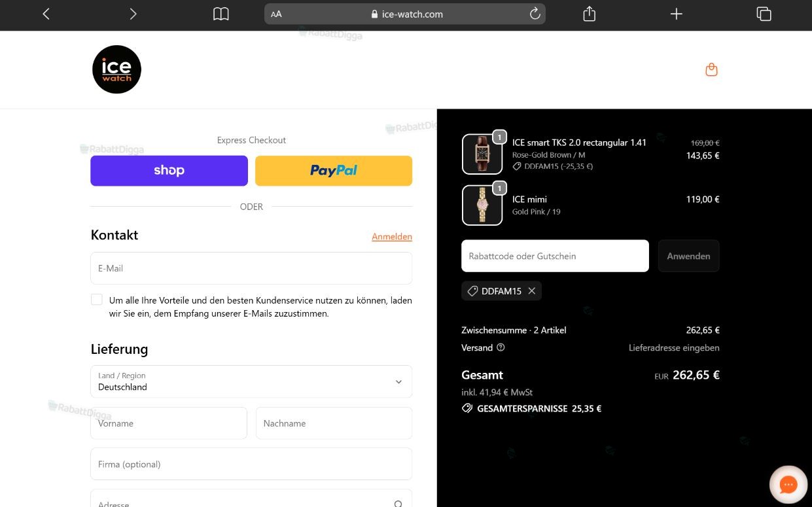
Task: Pay with PayPal express checkout
Action: click(334, 171)
